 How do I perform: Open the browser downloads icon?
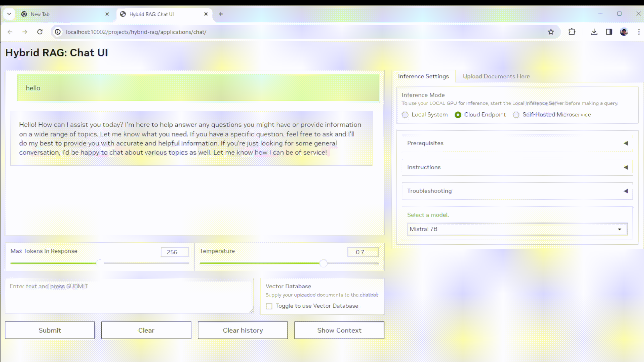[594, 32]
